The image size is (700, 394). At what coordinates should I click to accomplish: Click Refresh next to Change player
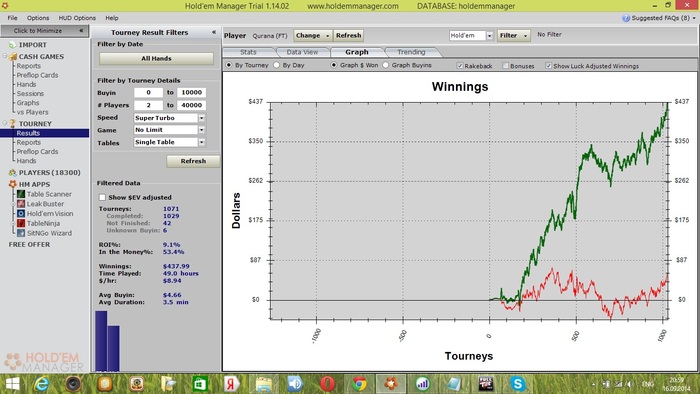[x=348, y=35]
